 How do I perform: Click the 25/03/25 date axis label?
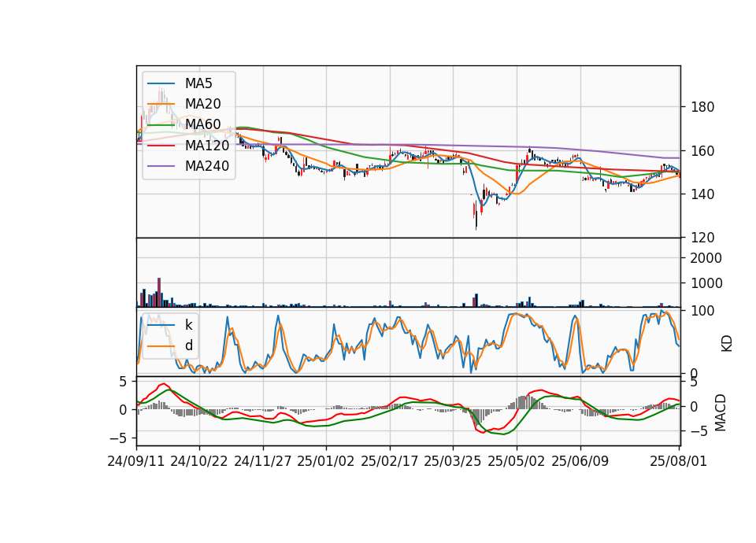453,461
